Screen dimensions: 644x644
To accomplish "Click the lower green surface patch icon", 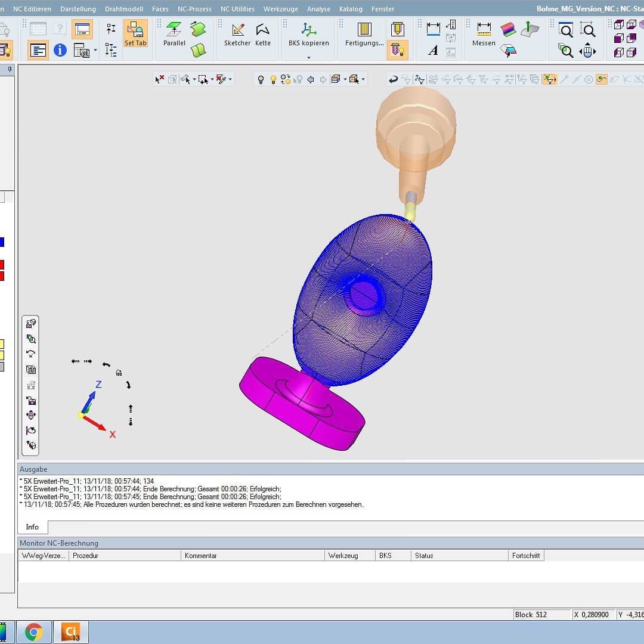I will 198,50.
